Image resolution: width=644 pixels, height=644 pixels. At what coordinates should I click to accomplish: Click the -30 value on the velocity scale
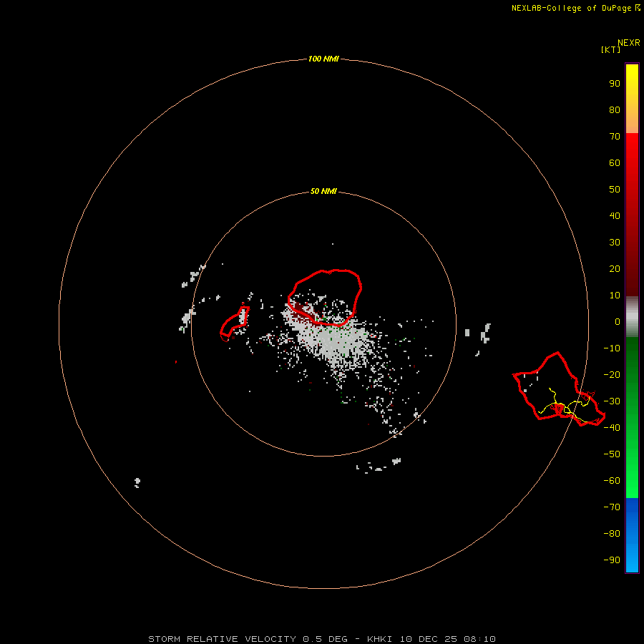(612, 401)
